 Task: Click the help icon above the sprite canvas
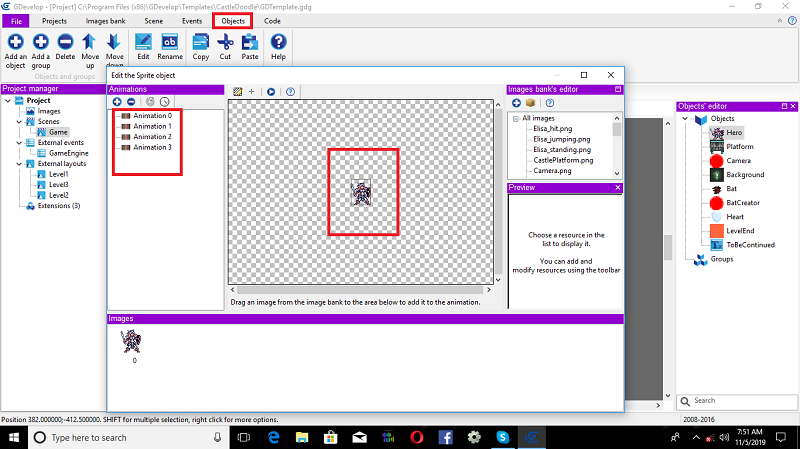290,92
